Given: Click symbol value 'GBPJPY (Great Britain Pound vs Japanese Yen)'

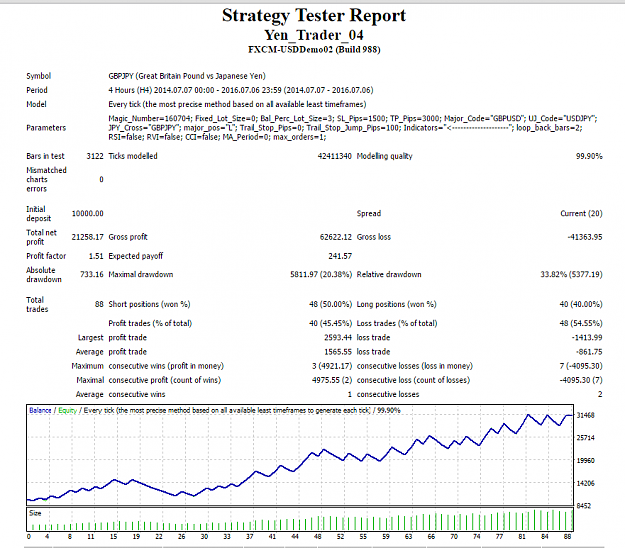Looking at the screenshot, I should coord(187,76).
